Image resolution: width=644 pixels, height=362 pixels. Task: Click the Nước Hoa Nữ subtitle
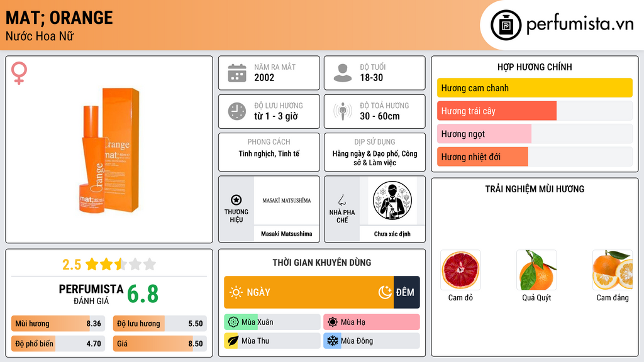[x=40, y=36]
